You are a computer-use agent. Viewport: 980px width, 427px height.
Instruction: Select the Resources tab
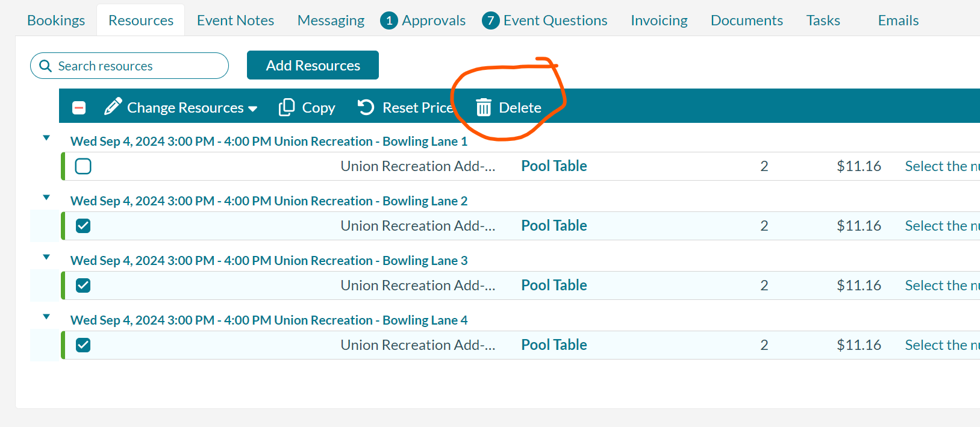coord(141,20)
